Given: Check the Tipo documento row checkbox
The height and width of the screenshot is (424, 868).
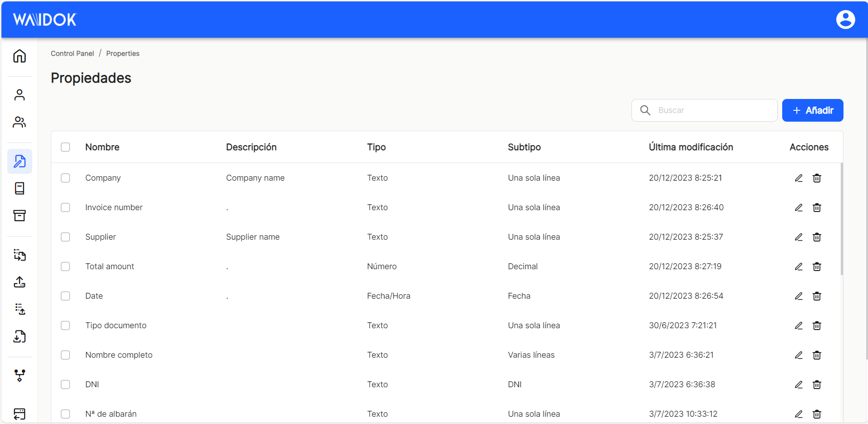Looking at the screenshot, I should click(65, 325).
